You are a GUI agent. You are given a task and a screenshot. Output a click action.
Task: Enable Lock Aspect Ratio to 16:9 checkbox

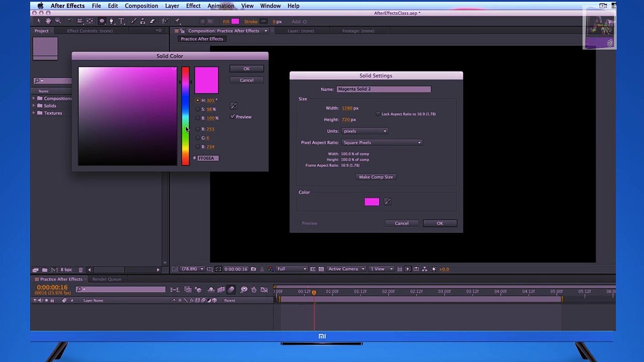coord(378,114)
